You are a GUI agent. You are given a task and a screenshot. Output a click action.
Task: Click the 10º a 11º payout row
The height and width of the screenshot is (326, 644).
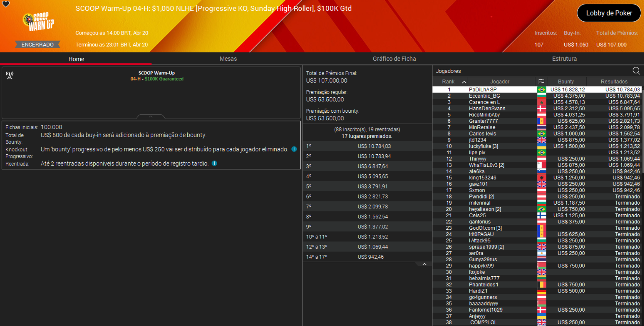tap(367, 237)
